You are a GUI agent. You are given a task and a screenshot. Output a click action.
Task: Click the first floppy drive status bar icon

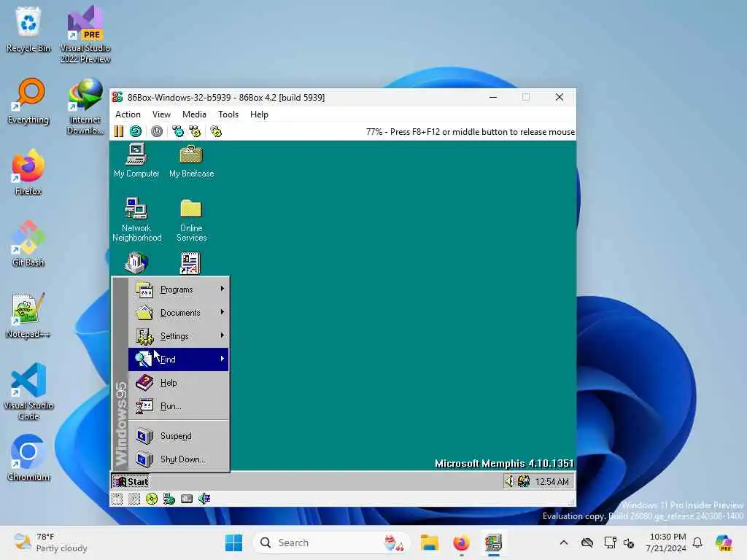click(117, 499)
